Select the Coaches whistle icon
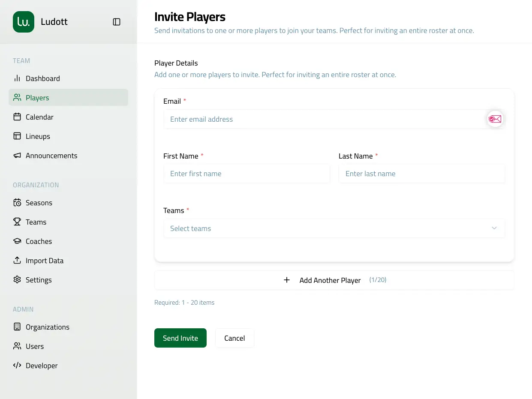The width and height of the screenshot is (532, 399). pyautogui.click(x=17, y=241)
